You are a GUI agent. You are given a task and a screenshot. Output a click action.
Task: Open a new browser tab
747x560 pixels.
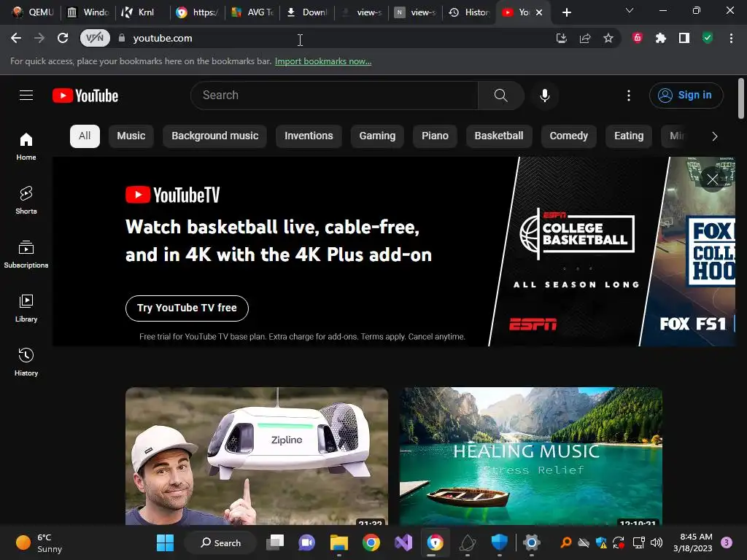click(x=566, y=12)
